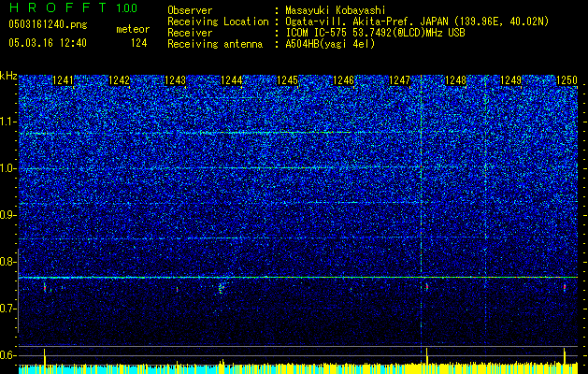Click the Receiving antenna label
588x374 pixels.
coord(215,44)
